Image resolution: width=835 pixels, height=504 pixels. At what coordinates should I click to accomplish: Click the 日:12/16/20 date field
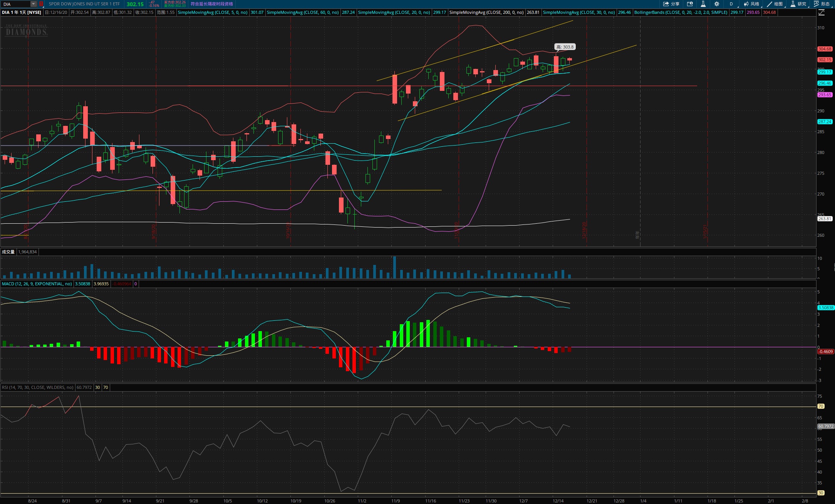tap(56, 12)
